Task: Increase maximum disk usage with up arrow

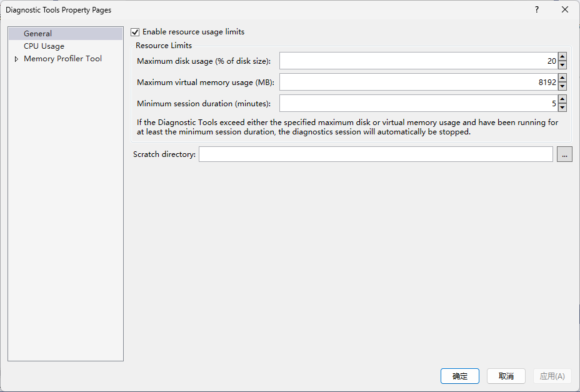Action: click(562, 57)
